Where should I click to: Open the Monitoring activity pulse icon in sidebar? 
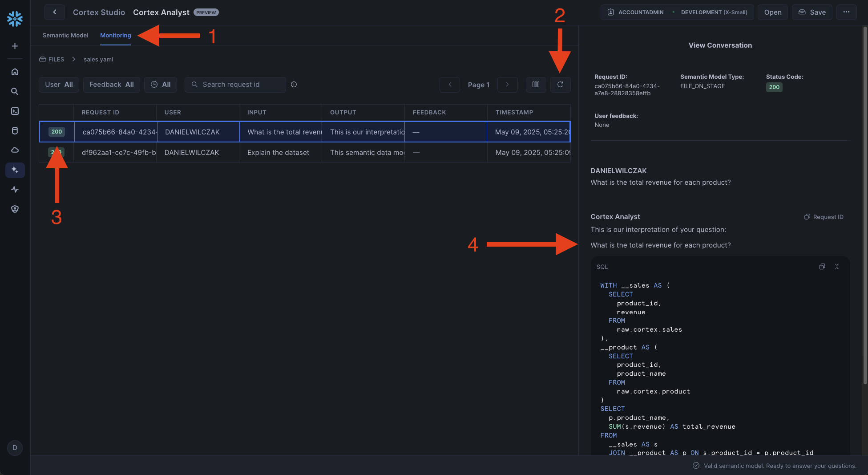pos(15,190)
